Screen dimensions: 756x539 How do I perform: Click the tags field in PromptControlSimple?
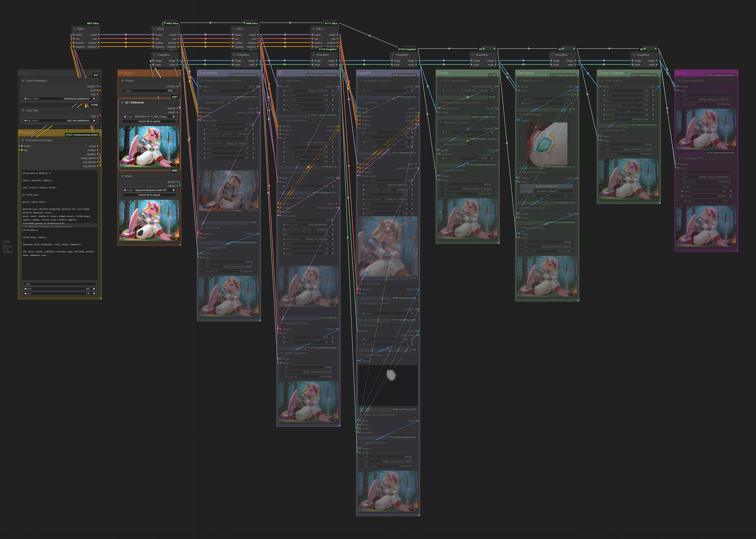pos(60,284)
